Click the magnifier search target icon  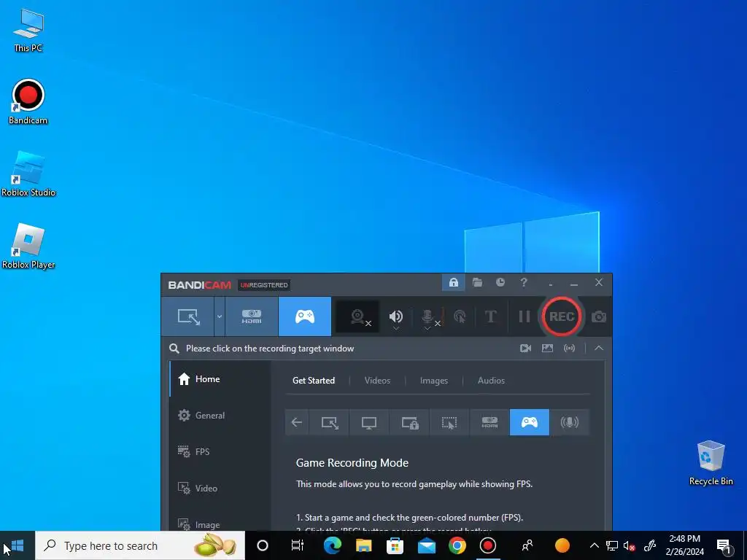point(174,349)
